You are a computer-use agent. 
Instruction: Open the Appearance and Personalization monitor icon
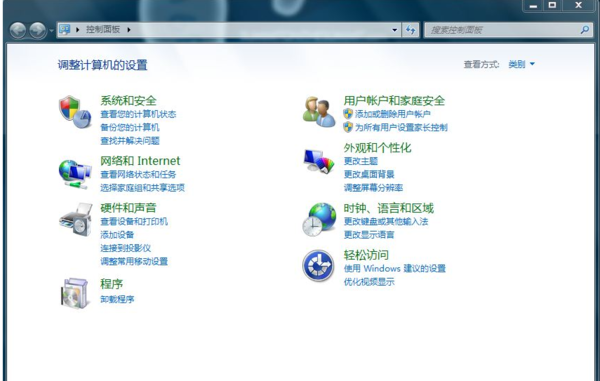(x=319, y=161)
